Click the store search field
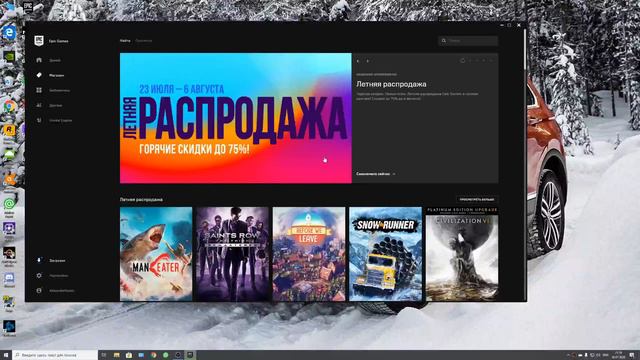The image size is (640, 360). click(468, 41)
